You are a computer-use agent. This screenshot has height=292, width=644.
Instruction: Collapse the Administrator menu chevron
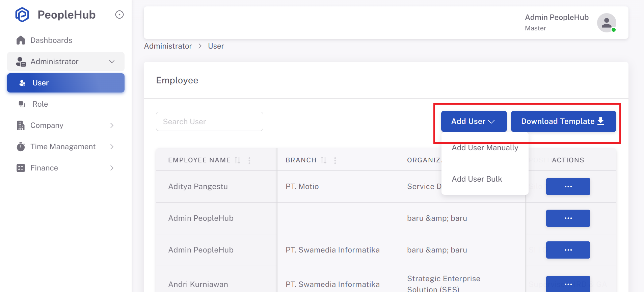(112, 61)
